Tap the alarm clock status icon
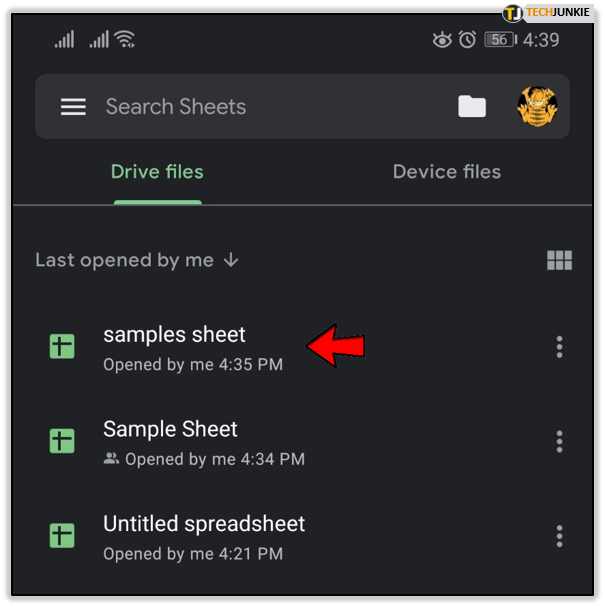605x607 pixels. 467,40
